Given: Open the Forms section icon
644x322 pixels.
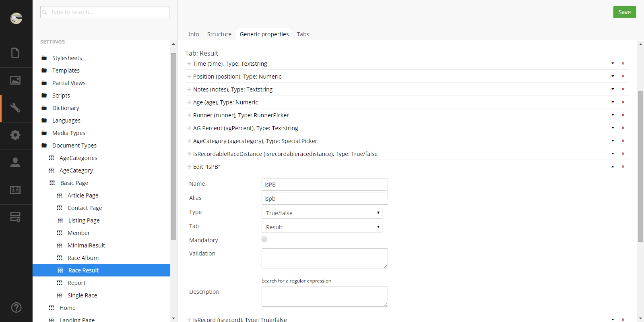Looking at the screenshot, I should (x=15, y=217).
